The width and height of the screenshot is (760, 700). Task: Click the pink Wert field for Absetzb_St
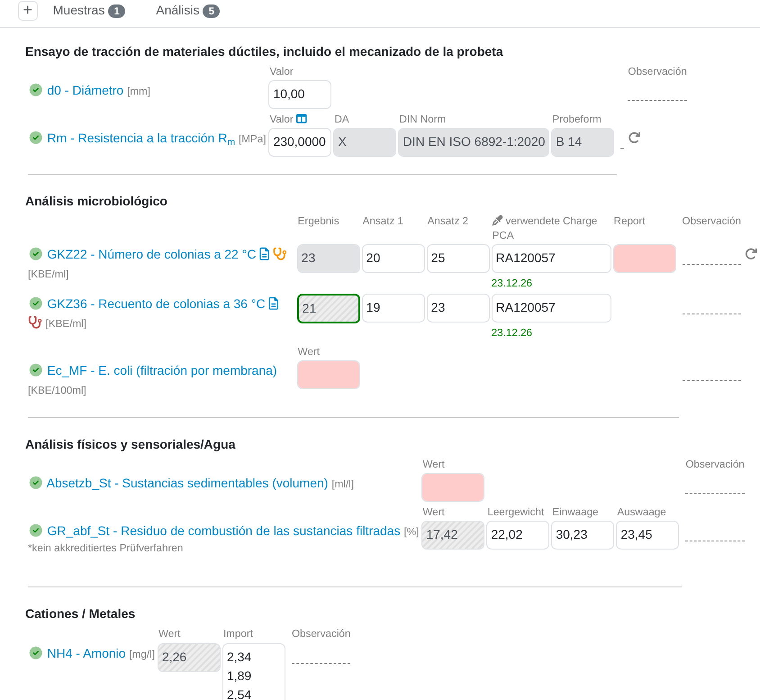[453, 487]
